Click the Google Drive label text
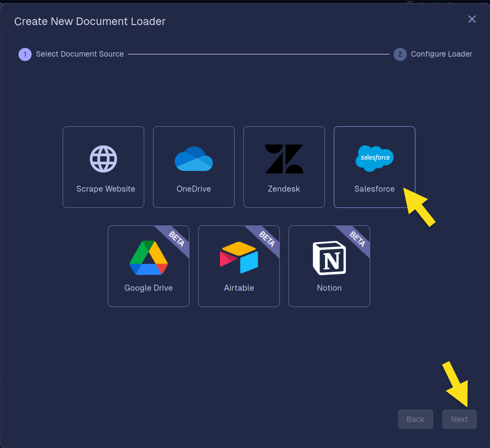The height and width of the screenshot is (448, 490). pyautogui.click(x=149, y=288)
